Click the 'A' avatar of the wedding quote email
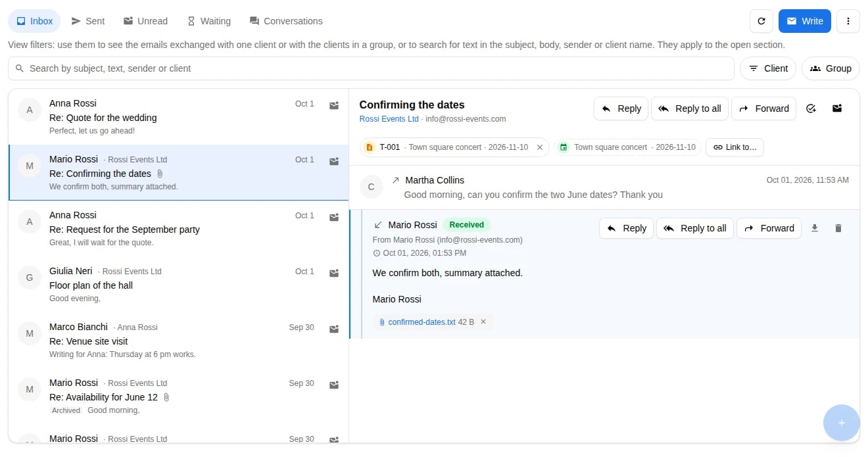This screenshot has width=868, height=457. click(30, 110)
